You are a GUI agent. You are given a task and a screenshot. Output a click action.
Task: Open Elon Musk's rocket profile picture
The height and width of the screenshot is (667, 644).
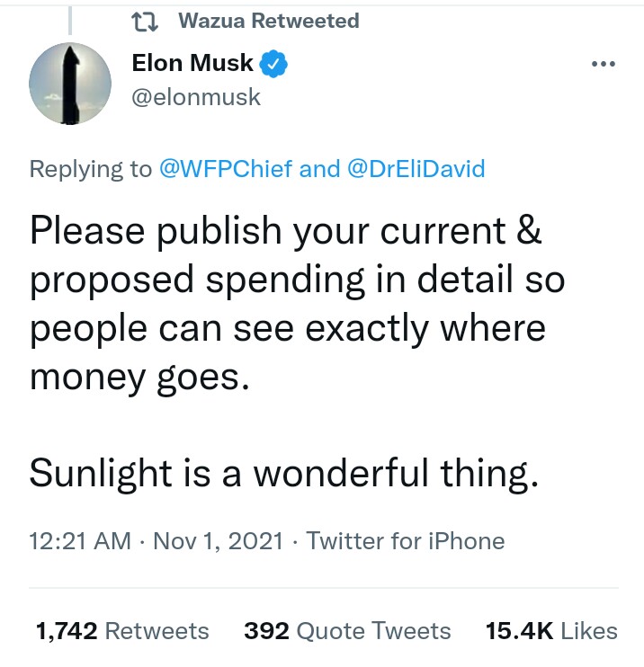71,83
